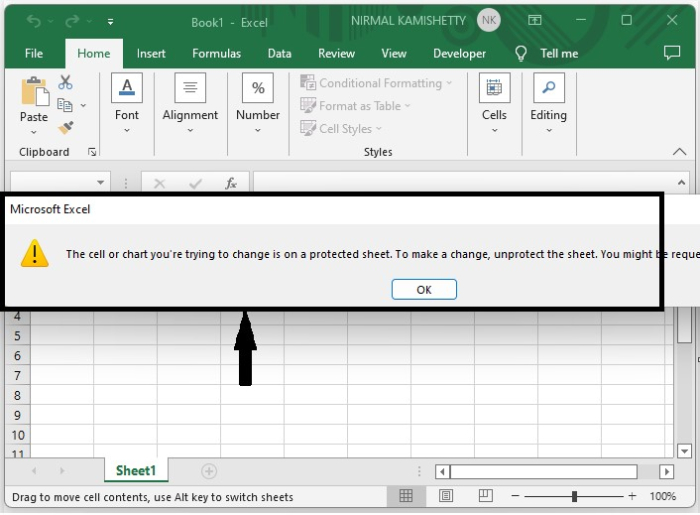Open the Clipboard dialog launcher

[92, 152]
